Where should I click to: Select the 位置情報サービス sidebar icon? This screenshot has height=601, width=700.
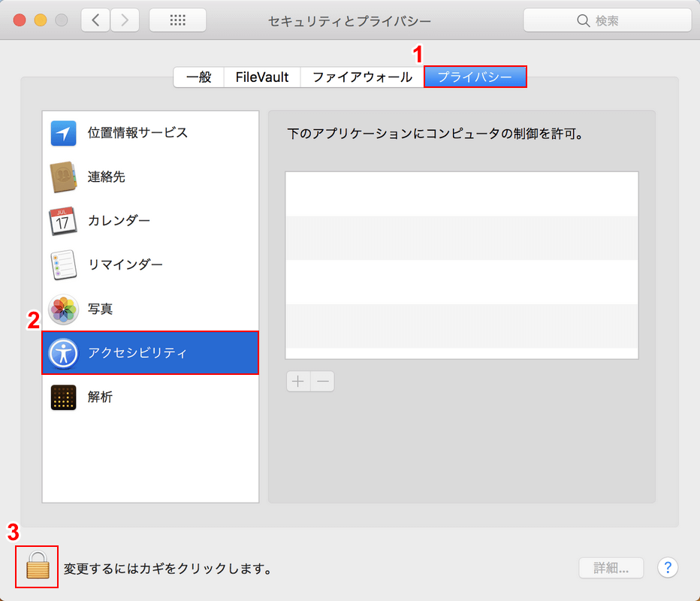[62, 132]
